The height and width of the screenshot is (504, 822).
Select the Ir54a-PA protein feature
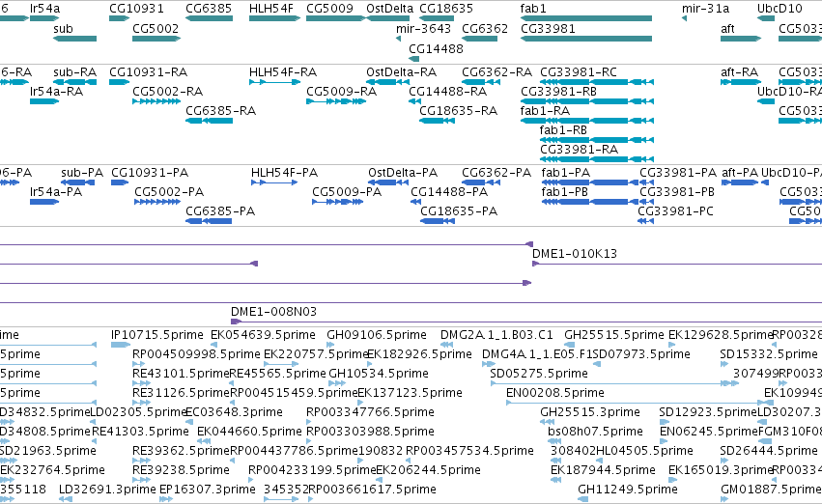[44, 202]
